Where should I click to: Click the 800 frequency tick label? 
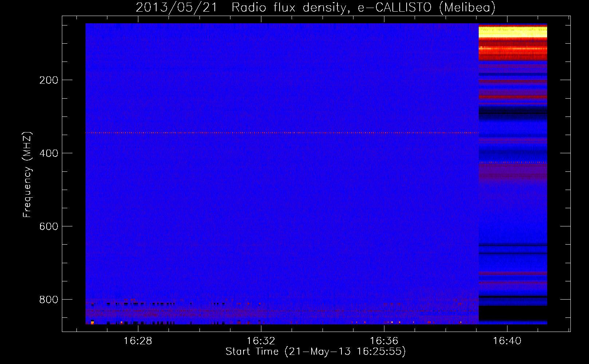coord(49,300)
